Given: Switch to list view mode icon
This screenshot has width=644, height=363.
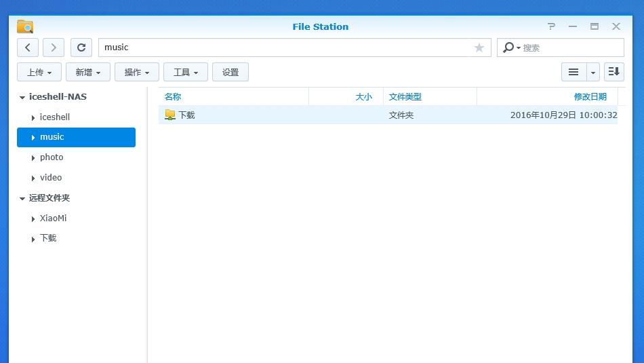Looking at the screenshot, I should (573, 72).
